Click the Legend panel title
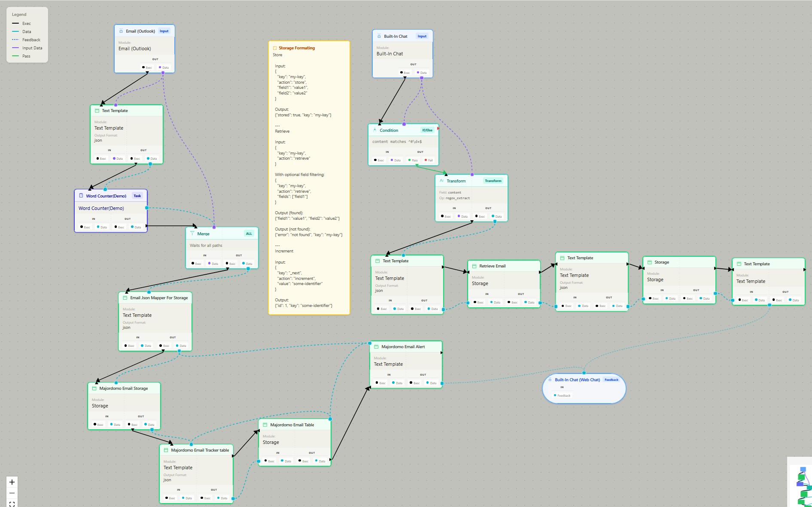 tap(19, 15)
